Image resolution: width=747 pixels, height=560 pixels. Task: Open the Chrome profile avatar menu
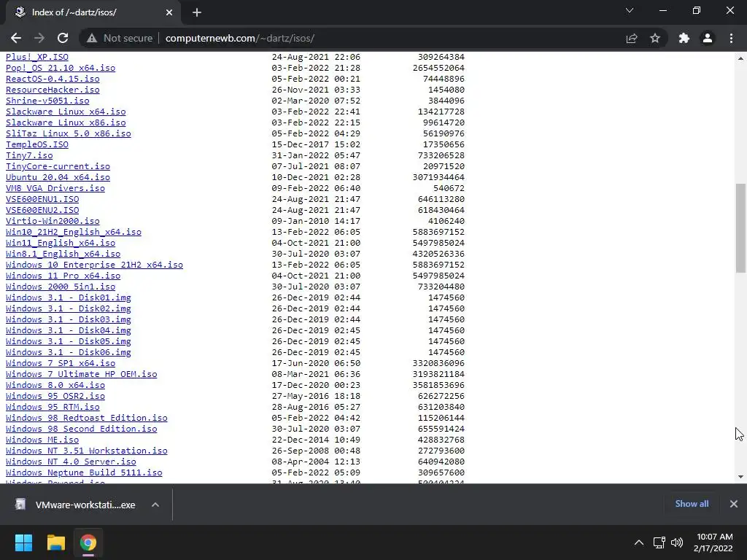708,38
